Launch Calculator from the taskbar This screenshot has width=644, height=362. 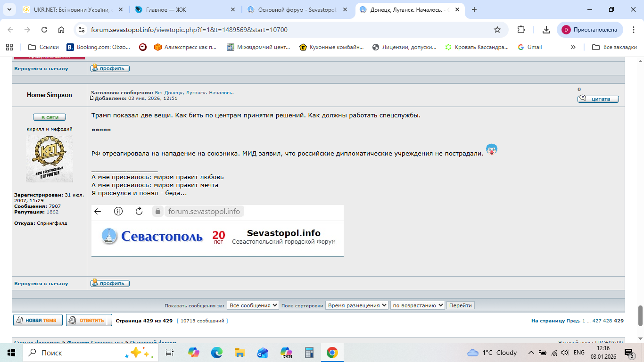tap(309, 353)
